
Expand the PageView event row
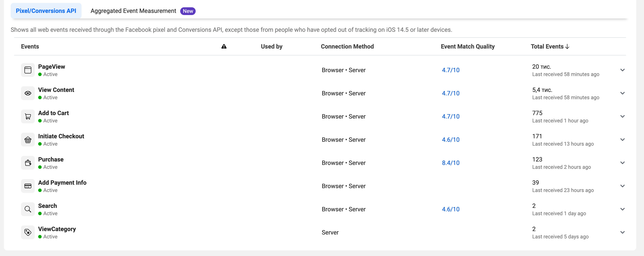pyautogui.click(x=623, y=70)
